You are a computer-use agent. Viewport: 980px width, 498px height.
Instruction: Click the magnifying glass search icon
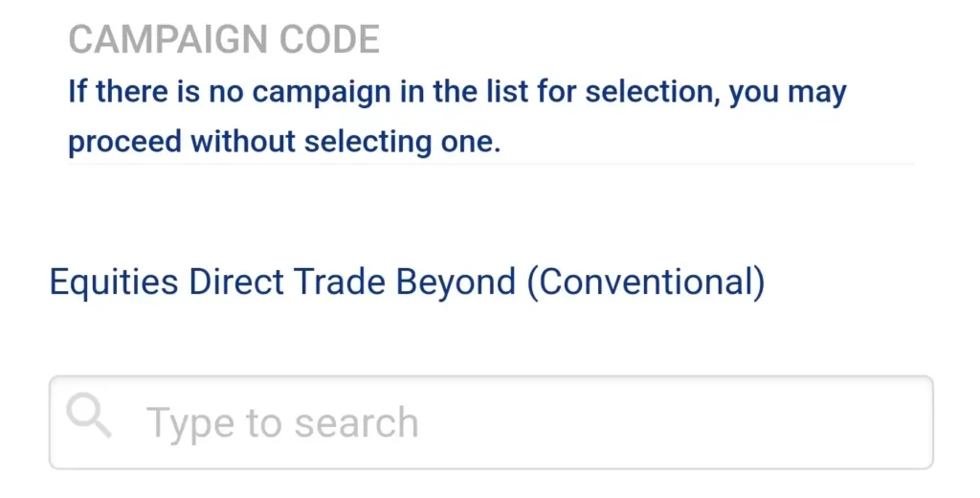(x=89, y=415)
